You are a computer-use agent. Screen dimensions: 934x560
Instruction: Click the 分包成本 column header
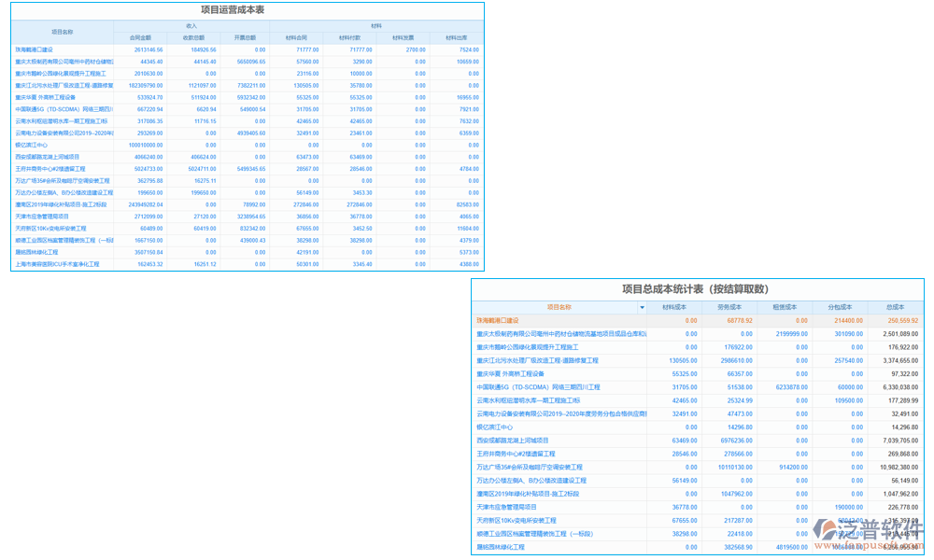click(840, 308)
